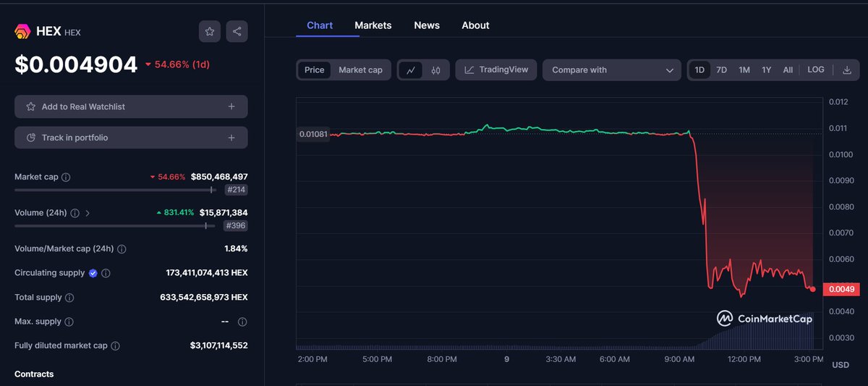Image resolution: width=868 pixels, height=386 pixels.
Task: Click the 54.66% (1d) price change
Action: tap(178, 64)
